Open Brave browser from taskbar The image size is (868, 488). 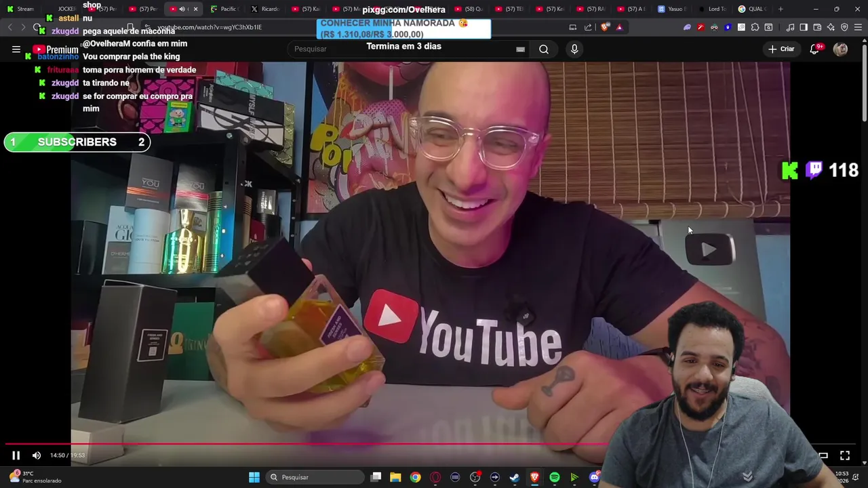coord(534,477)
